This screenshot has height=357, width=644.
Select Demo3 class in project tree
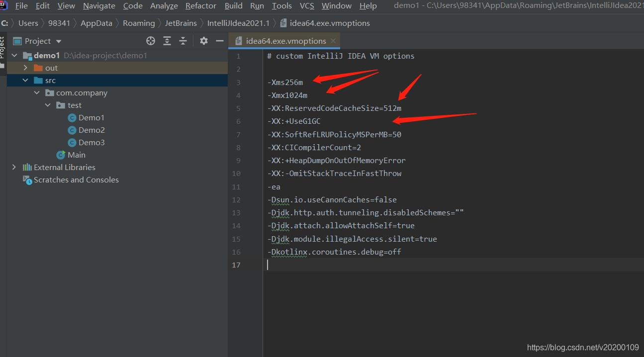[x=92, y=143]
